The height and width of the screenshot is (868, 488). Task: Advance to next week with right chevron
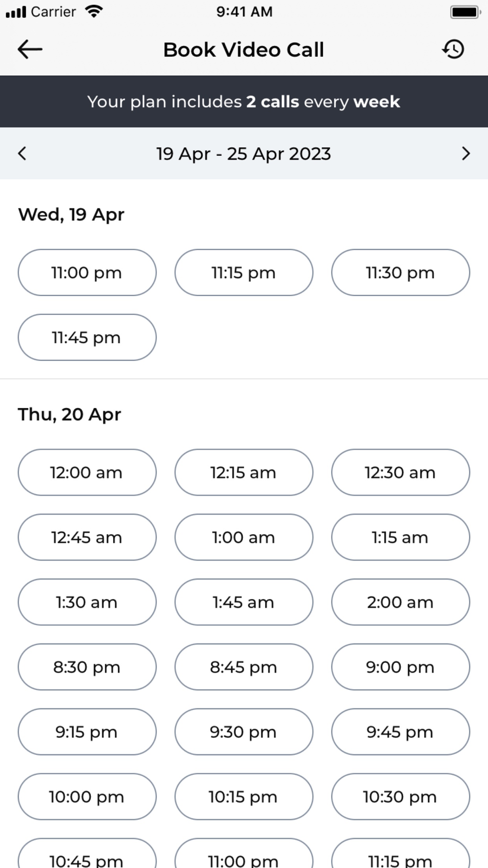pyautogui.click(x=466, y=153)
